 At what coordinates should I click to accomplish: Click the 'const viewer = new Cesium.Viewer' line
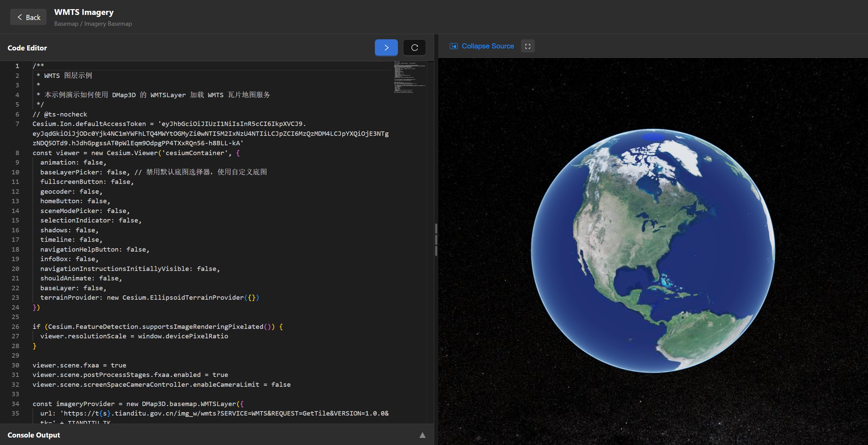click(x=136, y=153)
